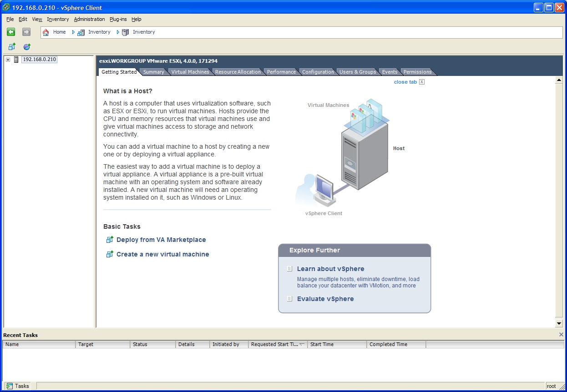The width and height of the screenshot is (567, 392).
Task: Open the Administration menu
Action: [89, 19]
